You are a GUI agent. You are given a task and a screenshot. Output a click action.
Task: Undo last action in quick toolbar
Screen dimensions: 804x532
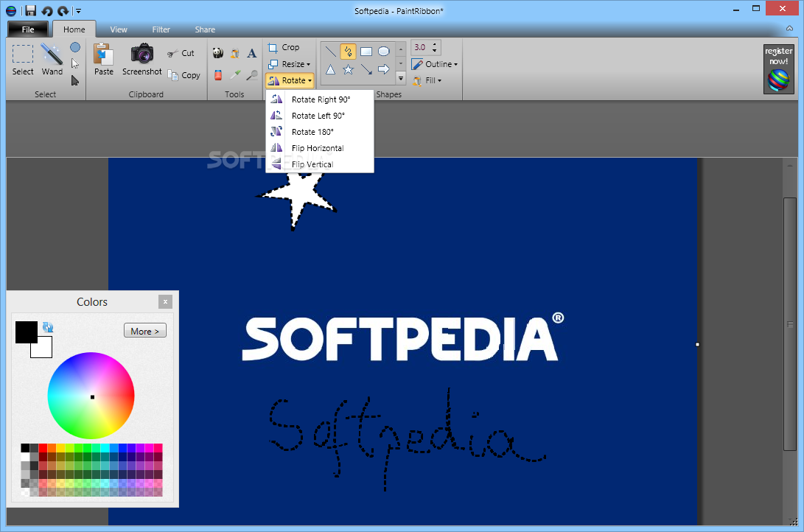tap(46, 10)
